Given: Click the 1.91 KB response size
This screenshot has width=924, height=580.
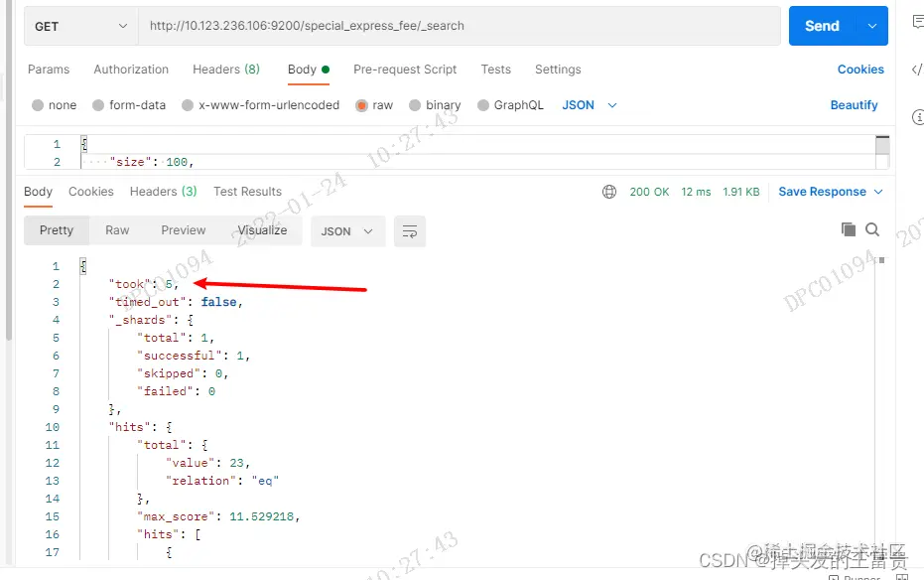Looking at the screenshot, I should point(741,192).
